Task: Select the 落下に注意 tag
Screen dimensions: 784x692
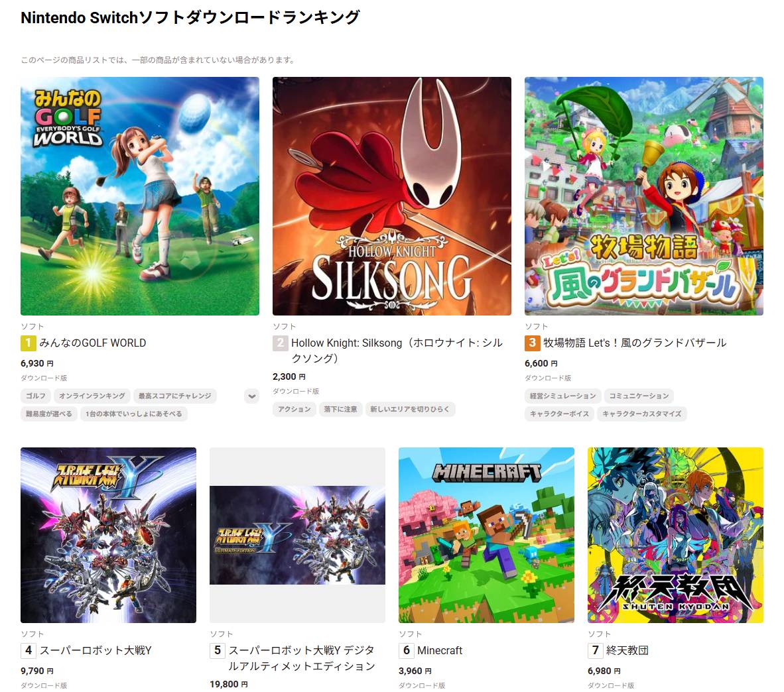Action: pos(340,409)
